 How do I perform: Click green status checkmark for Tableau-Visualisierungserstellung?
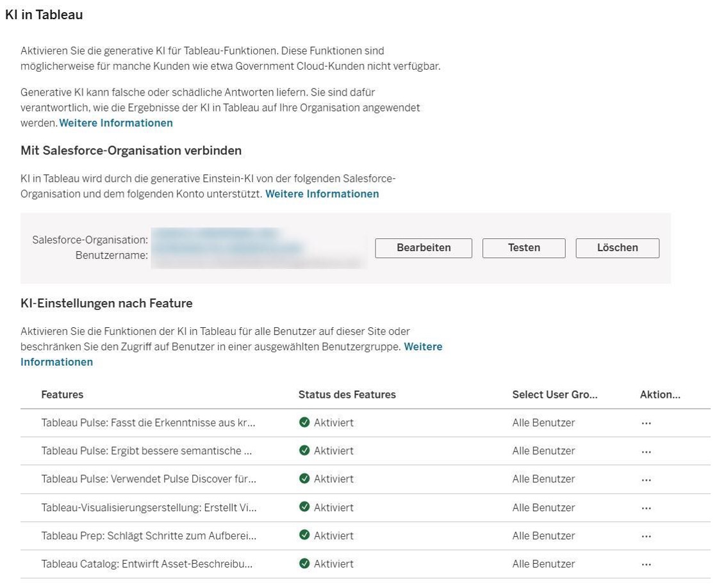coord(304,507)
